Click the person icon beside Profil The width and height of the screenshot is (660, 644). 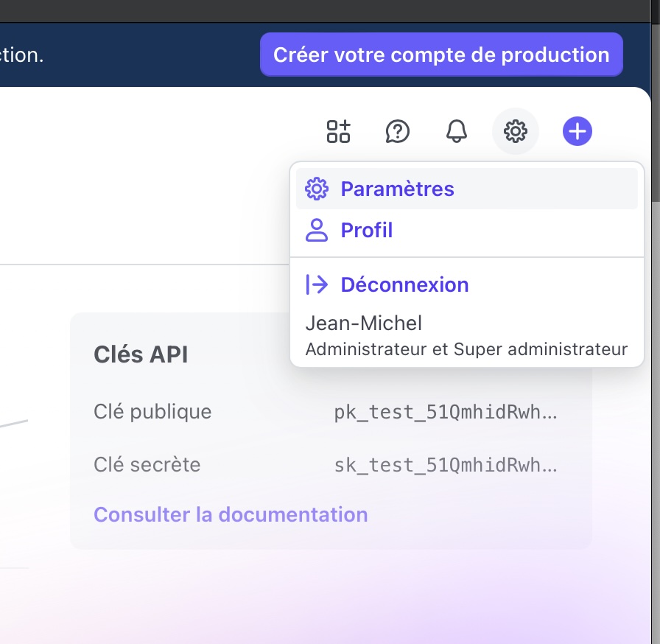[316, 231]
